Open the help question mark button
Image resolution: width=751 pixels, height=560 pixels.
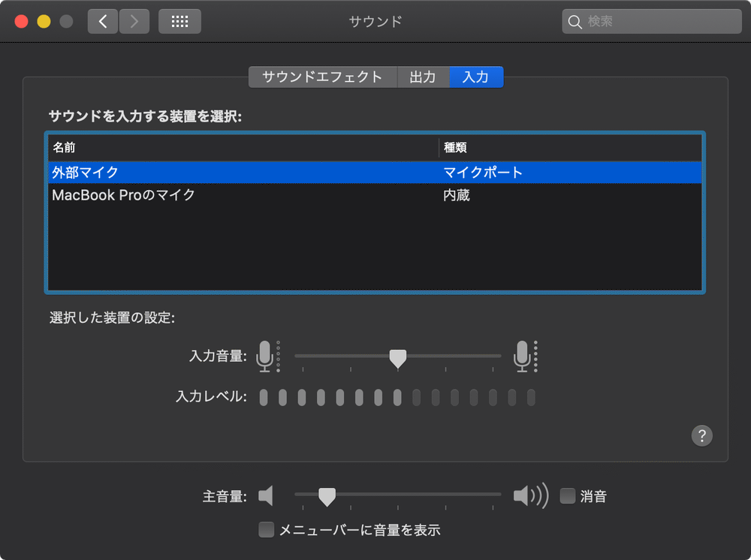click(702, 435)
